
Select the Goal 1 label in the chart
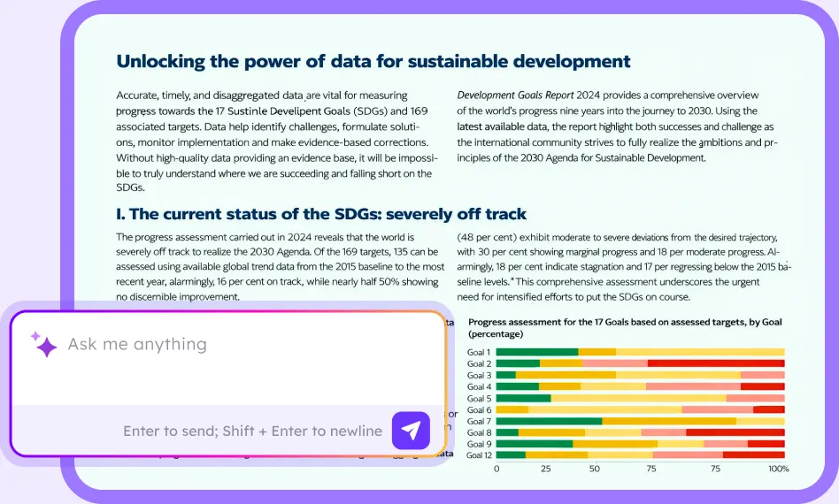(x=479, y=352)
